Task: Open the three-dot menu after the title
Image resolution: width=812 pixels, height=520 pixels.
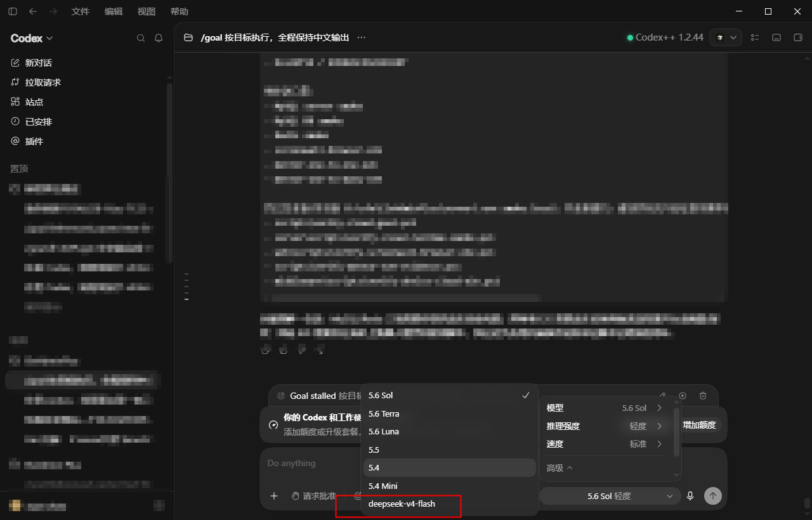Action: click(362, 37)
